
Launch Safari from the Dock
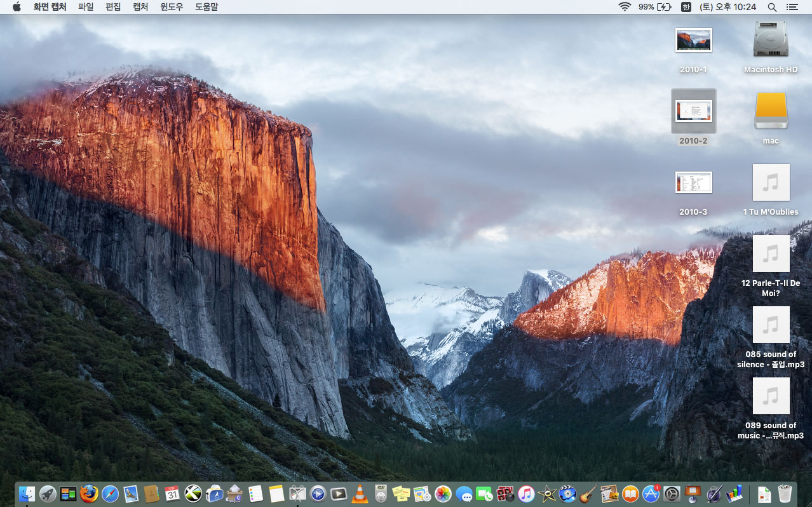coord(110,494)
